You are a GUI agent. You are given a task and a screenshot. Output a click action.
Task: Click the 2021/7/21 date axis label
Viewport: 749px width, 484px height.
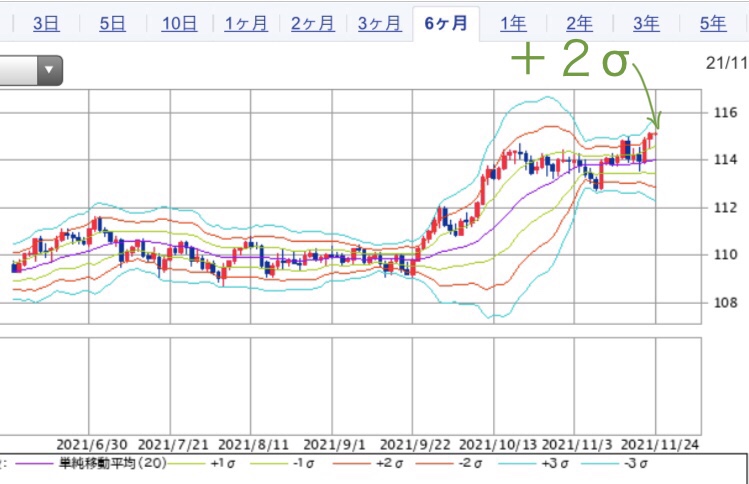tap(173, 445)
